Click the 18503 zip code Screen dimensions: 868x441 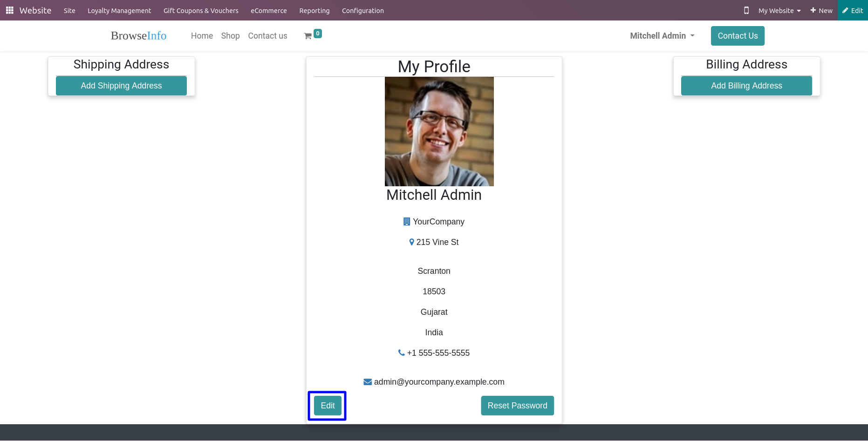[434, 292]
